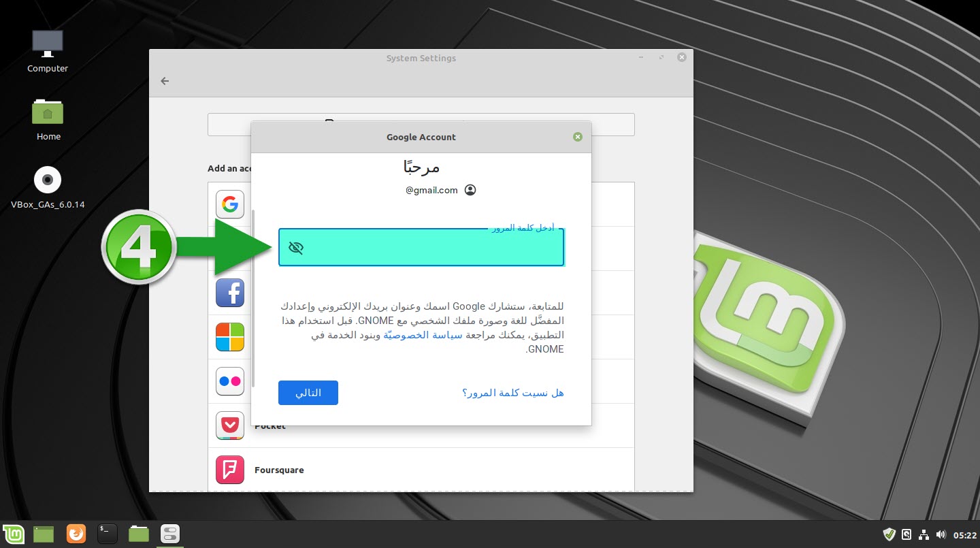The width and height of the screenshot is (980, 548).
Task: Open the forgot password link
Action: coord(513,393)
